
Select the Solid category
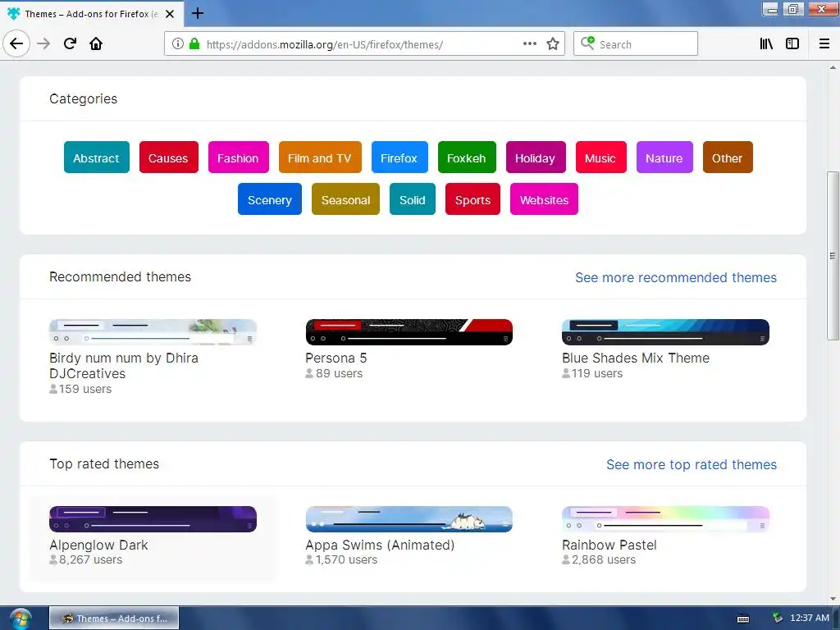tap(413, 199)
